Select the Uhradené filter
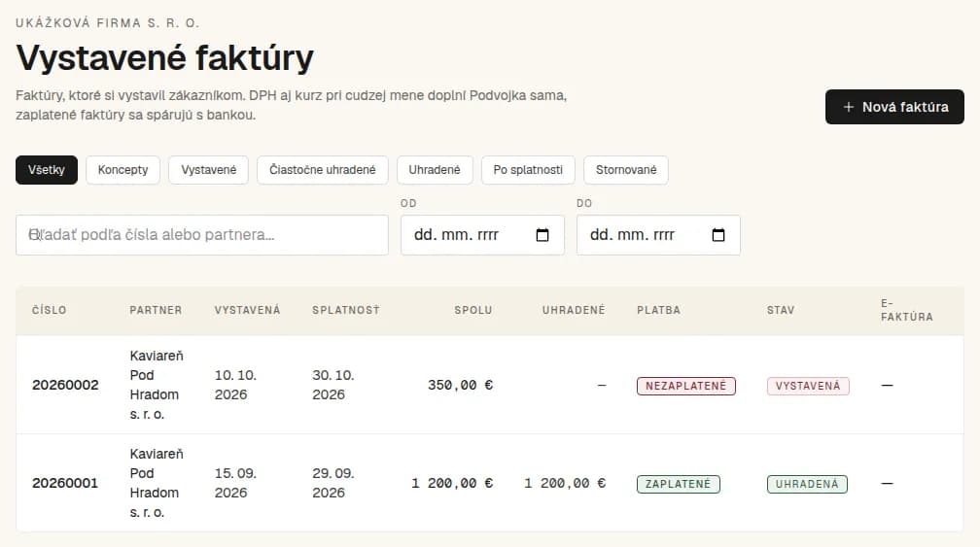Image resolution: width=980 pixels, height=547 pixels. coord(435,170)
